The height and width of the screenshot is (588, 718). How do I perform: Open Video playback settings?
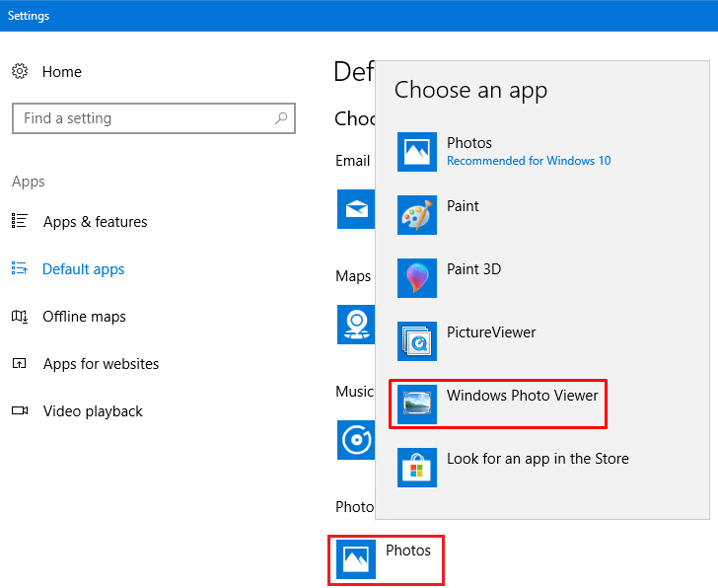pos(93,411)
